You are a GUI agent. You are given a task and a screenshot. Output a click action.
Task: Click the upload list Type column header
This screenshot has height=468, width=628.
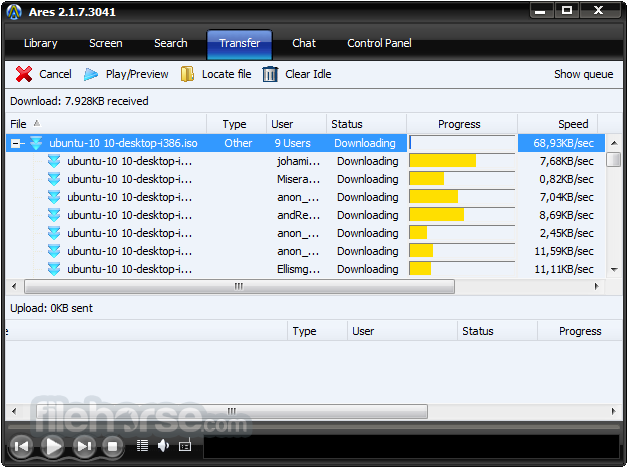317,331
